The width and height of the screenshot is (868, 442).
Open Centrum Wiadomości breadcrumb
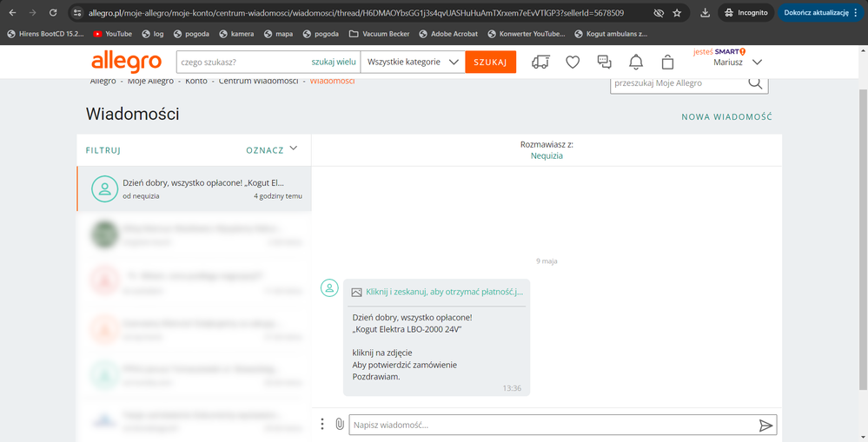click(255, 81)
